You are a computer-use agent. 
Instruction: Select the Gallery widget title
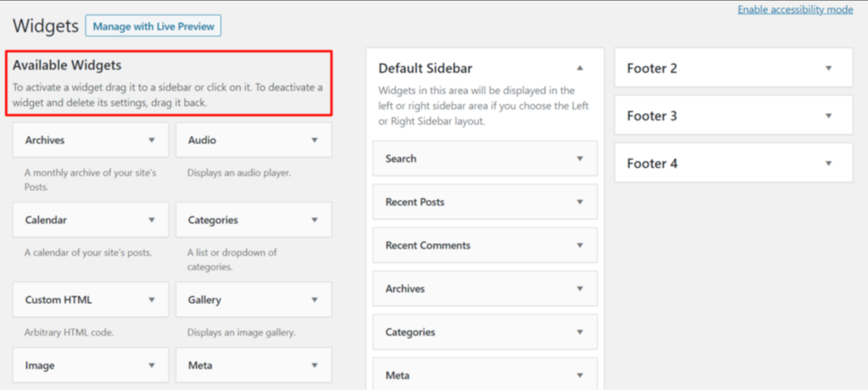pos(204,299)
